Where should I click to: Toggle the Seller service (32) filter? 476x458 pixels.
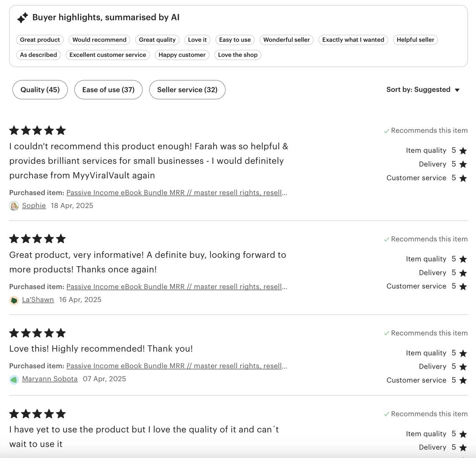[x=187, y=90]
